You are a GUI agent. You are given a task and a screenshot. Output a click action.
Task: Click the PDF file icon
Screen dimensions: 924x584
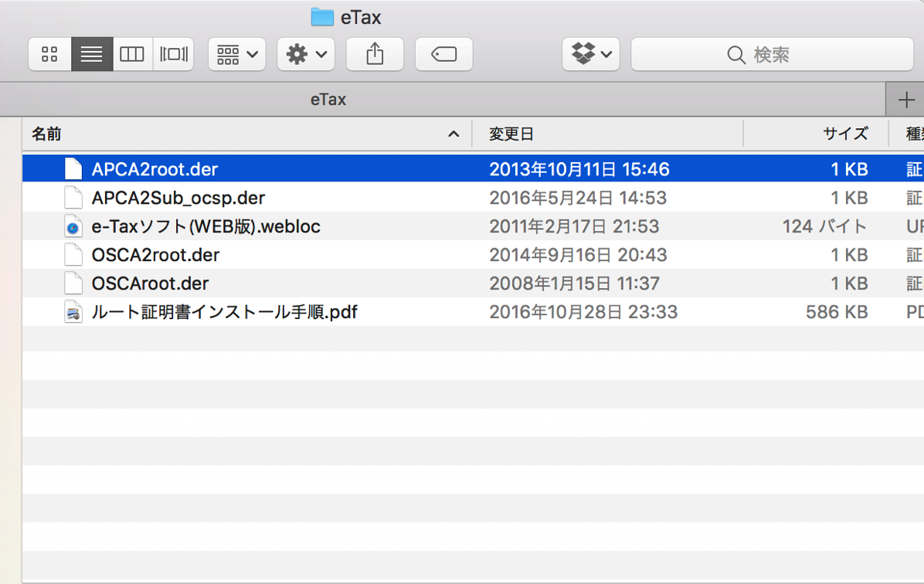pos(73,312)
